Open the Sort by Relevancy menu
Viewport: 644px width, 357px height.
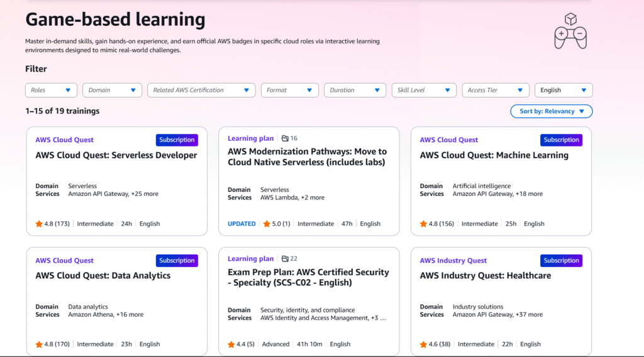(x=551, y=111)
